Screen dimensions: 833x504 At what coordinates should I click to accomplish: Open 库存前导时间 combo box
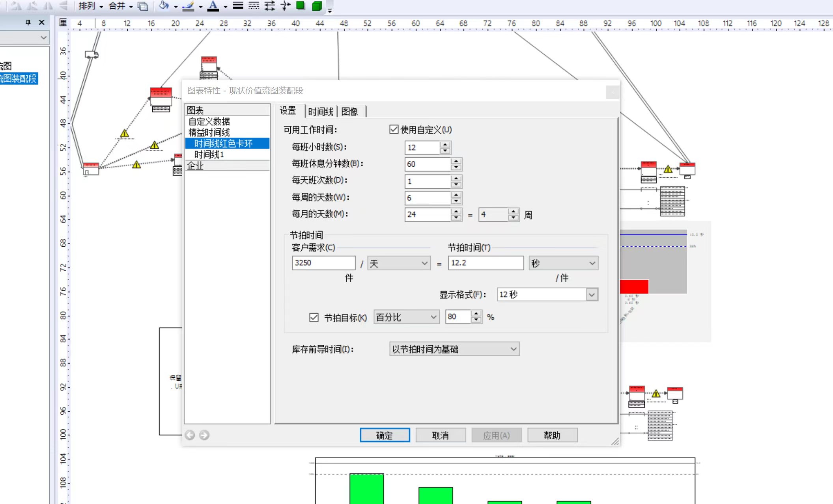coord(454,349)
